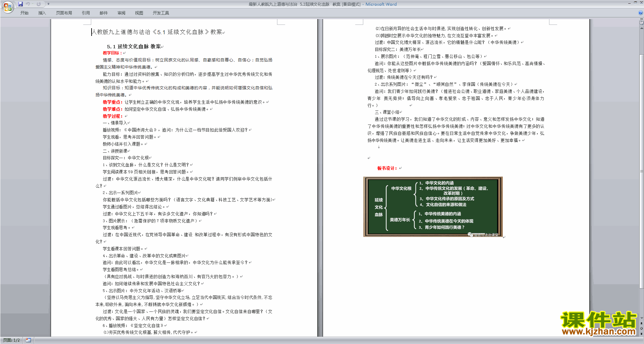
Task: Toggle the ruler icon above scrollbar
Action: (641, 23)
